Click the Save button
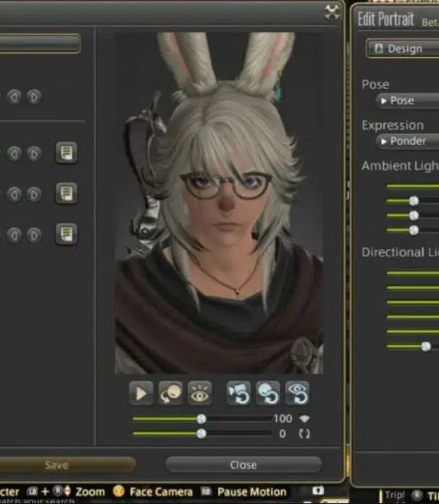The height and width of the screenshot is (504, 439). [58, 465]
